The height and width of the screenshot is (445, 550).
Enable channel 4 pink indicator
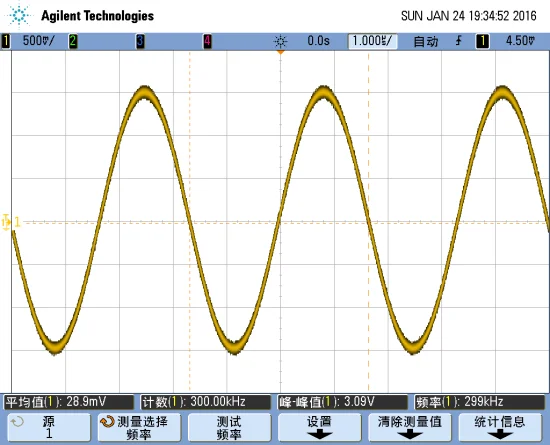[x=207, y=41]
